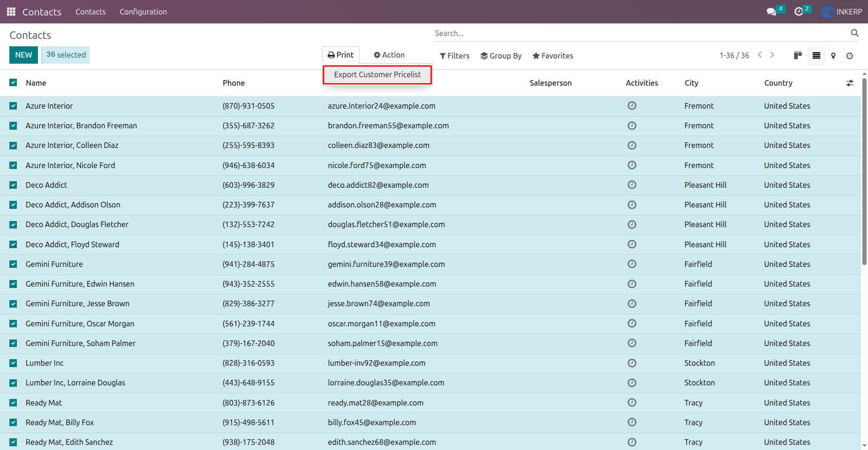Screen dimensions: 868x450
Task: Open the activities clock icon in top bar
Action: 799,12
